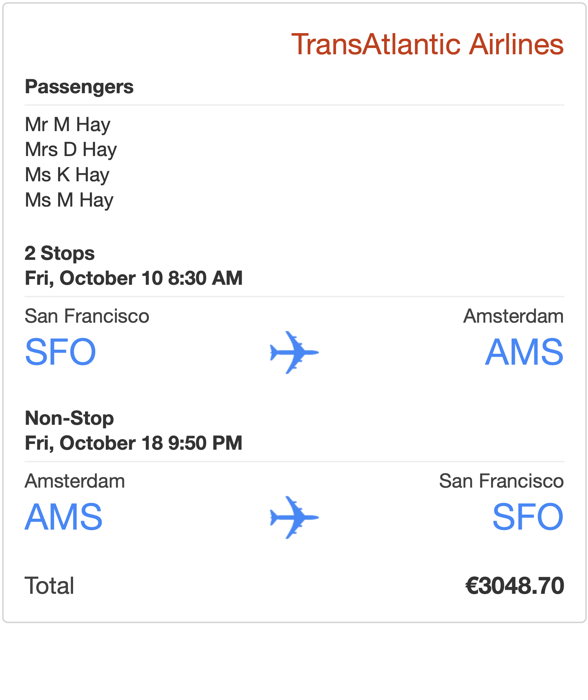Click the Total label

point(50,586)
